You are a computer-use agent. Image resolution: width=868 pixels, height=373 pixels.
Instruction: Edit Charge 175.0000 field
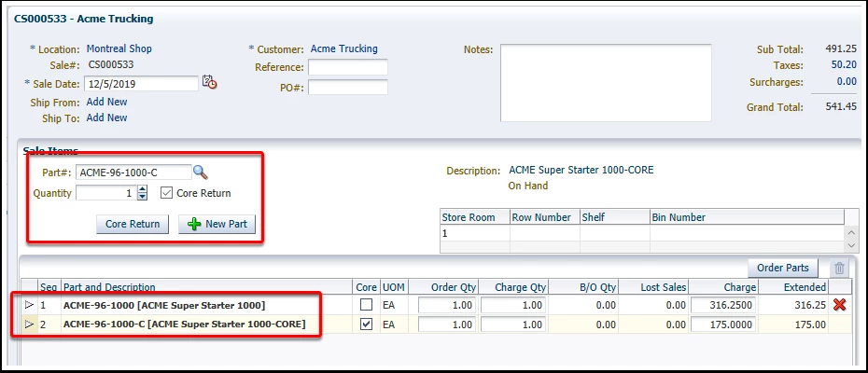tap(723, 325)
